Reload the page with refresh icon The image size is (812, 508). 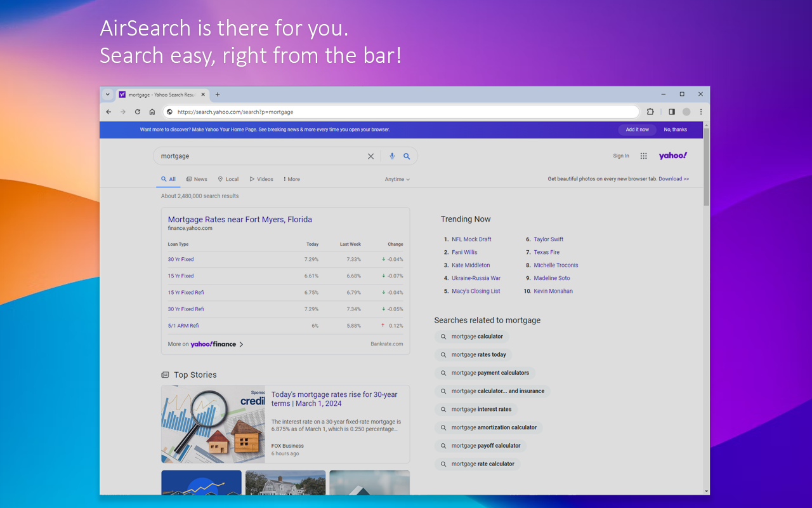(x=138, y=112)
